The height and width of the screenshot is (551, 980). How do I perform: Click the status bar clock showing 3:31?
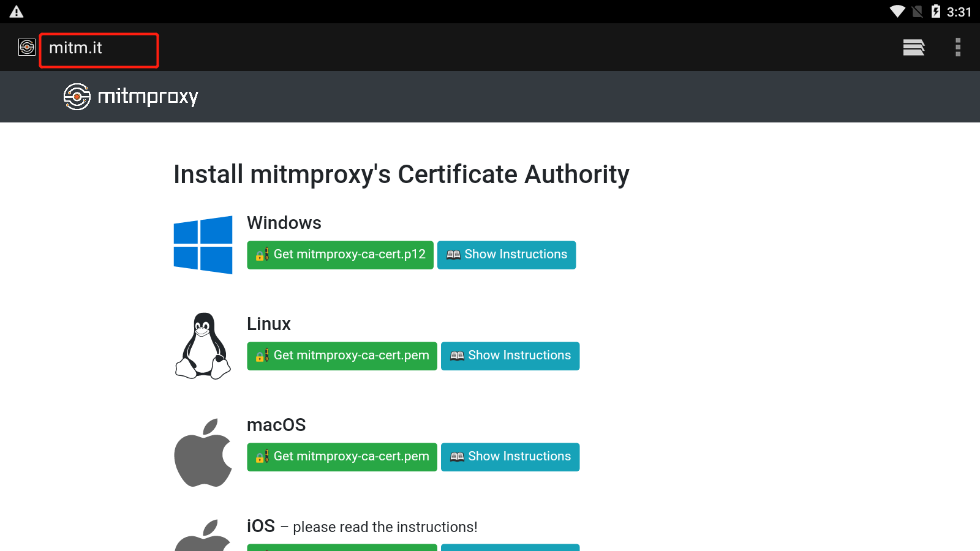coord(959,12)
